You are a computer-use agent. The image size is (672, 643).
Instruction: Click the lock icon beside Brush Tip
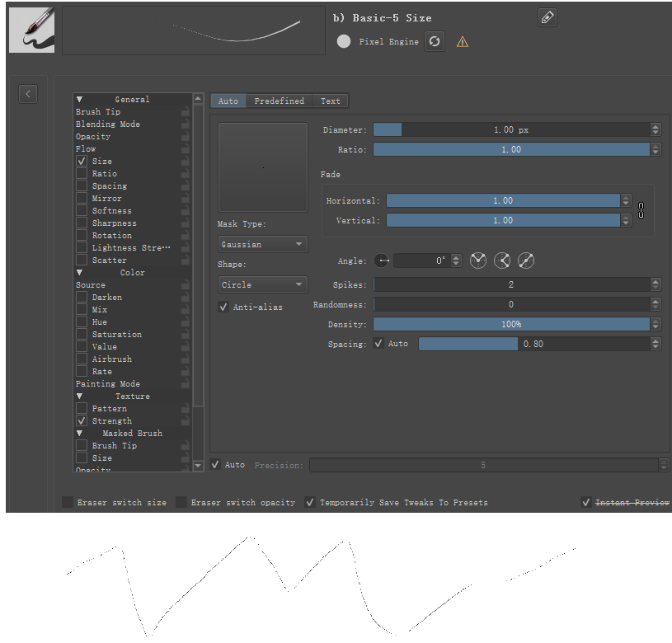point(186,112)
